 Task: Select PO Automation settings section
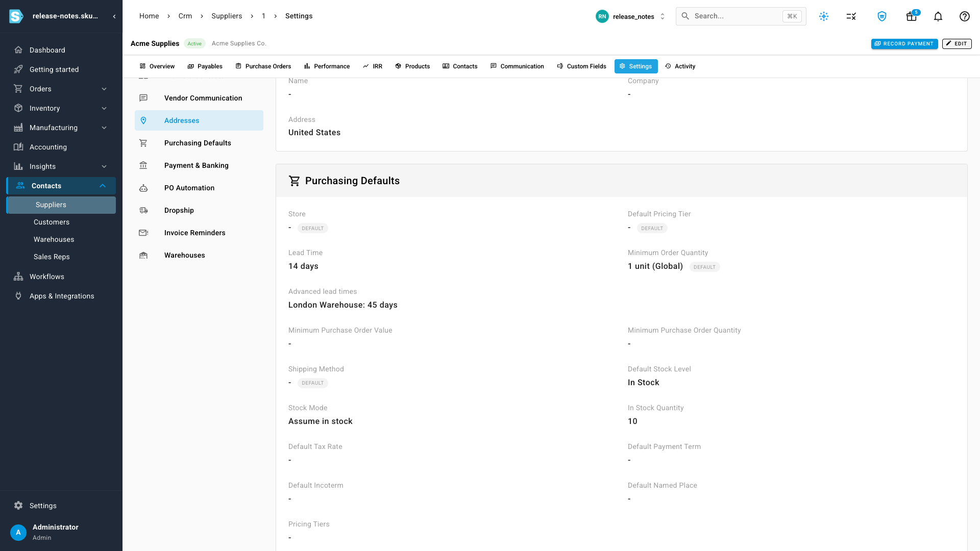(x=199, y=188)
